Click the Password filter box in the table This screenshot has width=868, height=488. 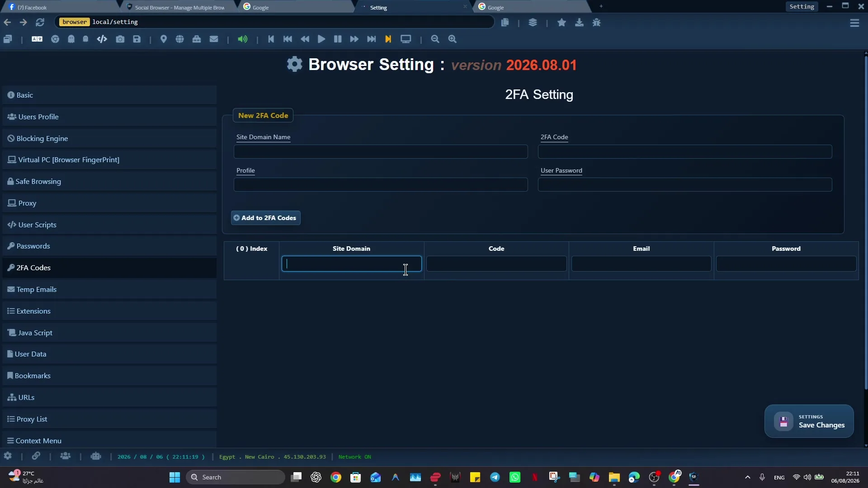tap(786, 264)
